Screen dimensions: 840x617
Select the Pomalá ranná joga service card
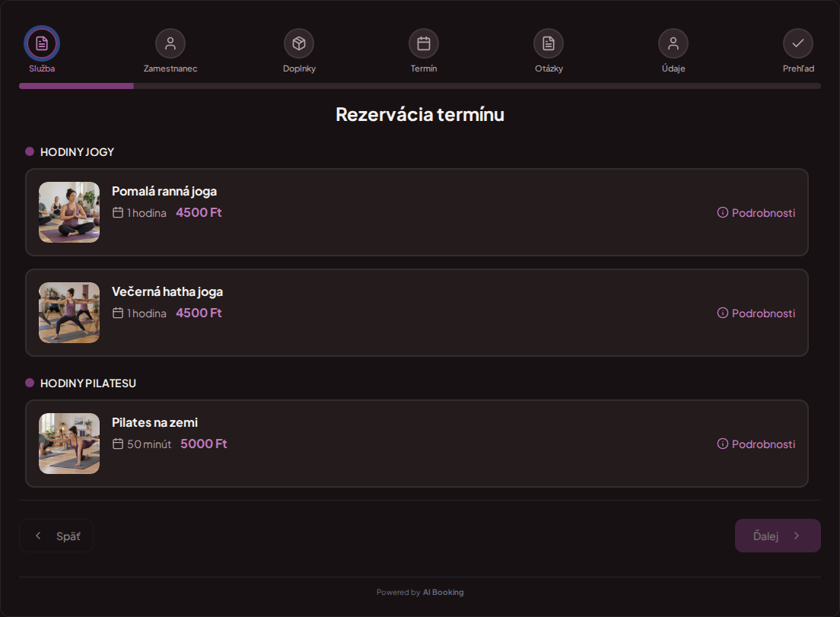pos(417,212)
